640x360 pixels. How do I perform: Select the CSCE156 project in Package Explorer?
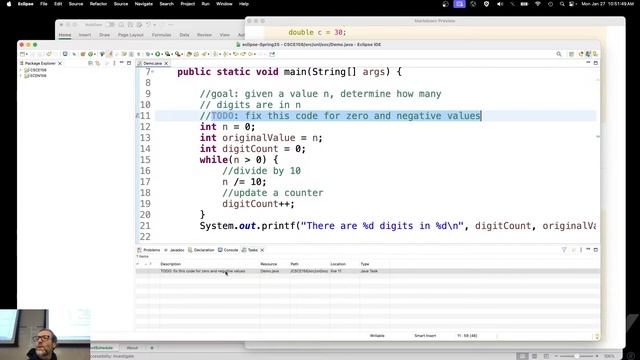click(36, 70)
